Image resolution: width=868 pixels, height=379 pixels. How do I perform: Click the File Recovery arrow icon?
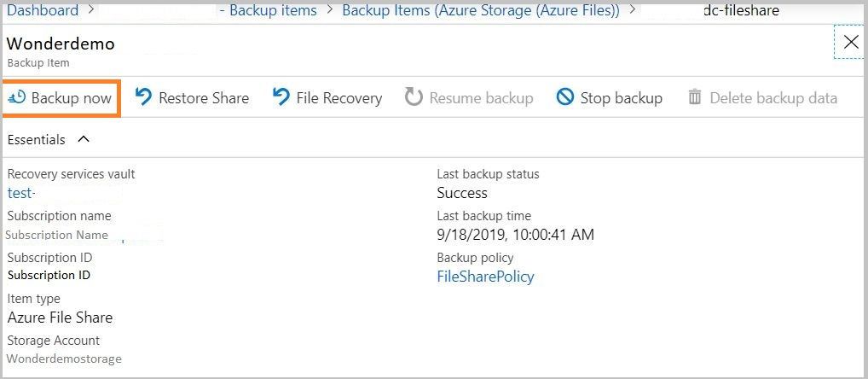[x=281, y=97]
